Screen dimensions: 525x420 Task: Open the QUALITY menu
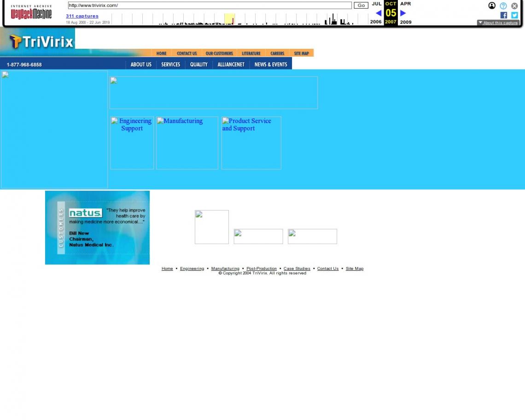(x=199, y=64)
